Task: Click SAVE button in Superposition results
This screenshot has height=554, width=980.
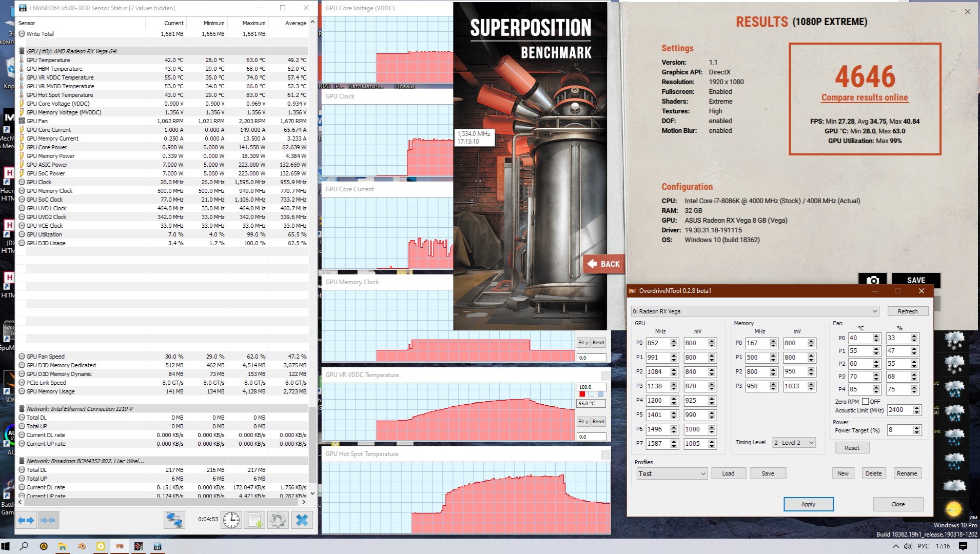Action: point(916,280)
